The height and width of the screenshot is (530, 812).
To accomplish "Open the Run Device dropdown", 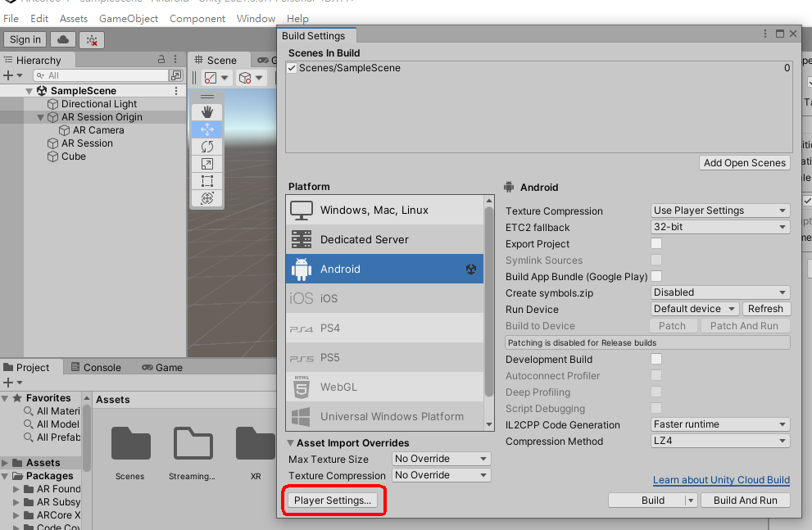I will [695, 309].
